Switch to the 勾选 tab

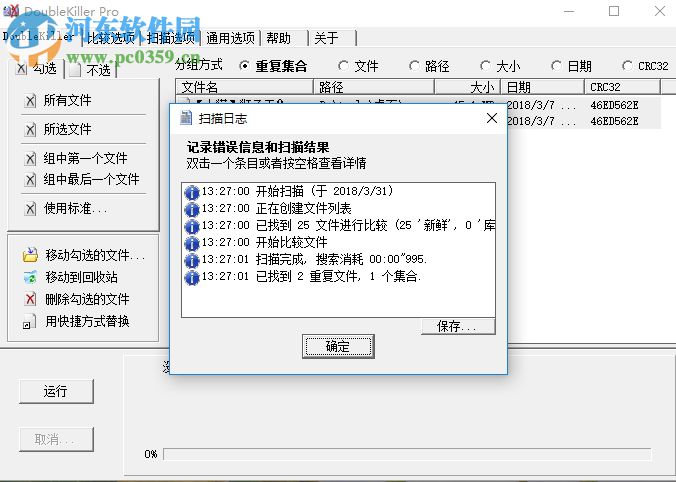click(37, 68)
